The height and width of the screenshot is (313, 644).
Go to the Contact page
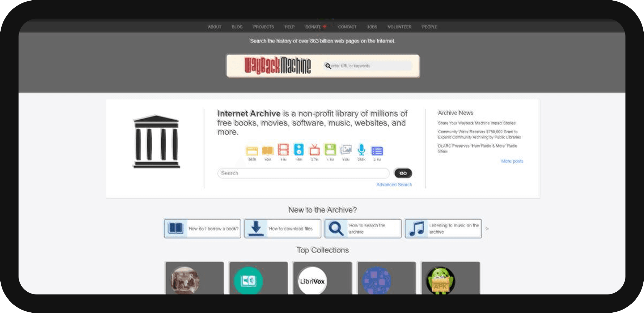tap(347, 27)
